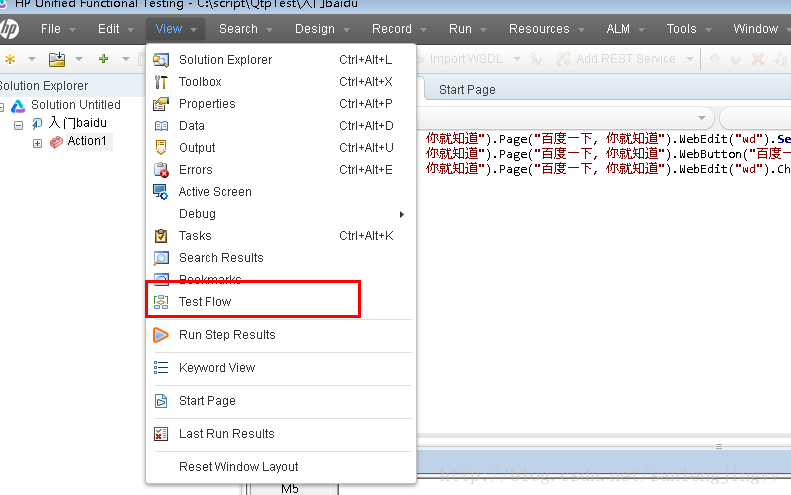791x495 pixels.
Task: Open the Tools menu
Action: 689,29
